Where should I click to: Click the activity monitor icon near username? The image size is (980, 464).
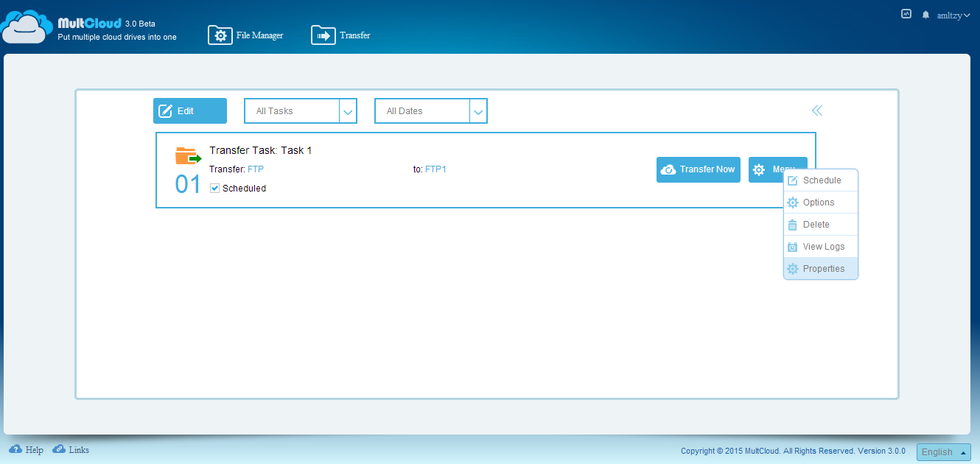point(906,14)
